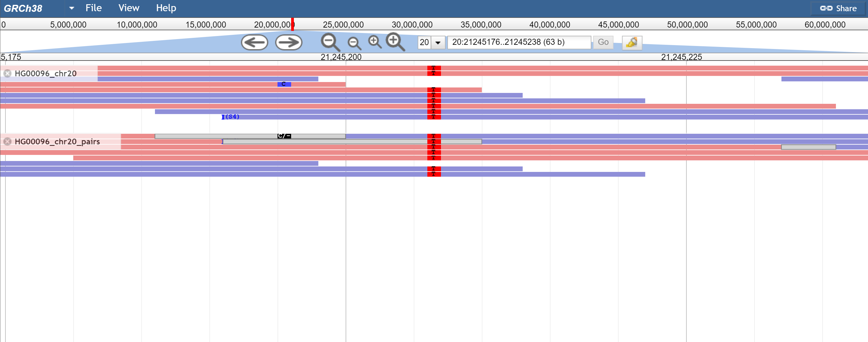Click the C/- mismatch in the pairs track
The width and height of the screenshot is (868, 342).
tap(284, 136)
